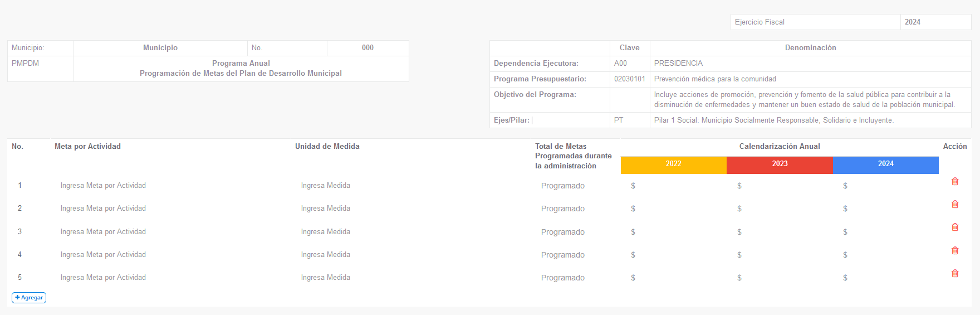Click Prevención médica para la comunidad text
The height and width of the screenshot is (315, 980).
tap(715, 79)
